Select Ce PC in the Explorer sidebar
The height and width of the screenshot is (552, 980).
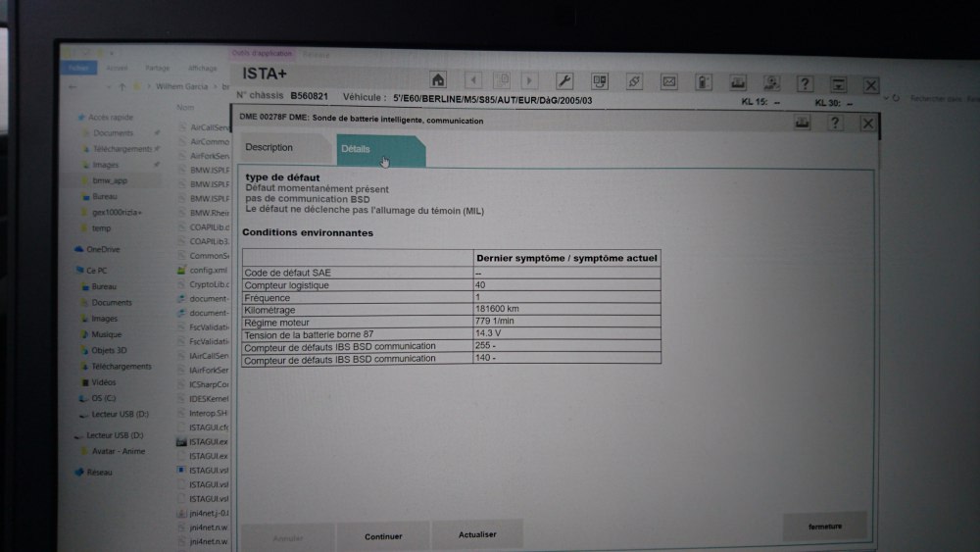[96, 271]
